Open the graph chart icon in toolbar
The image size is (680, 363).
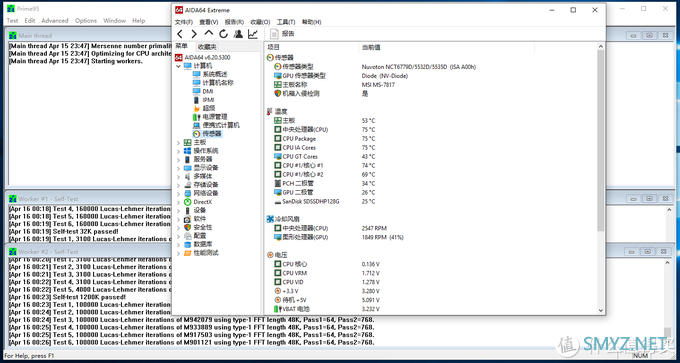coord(252,34)
